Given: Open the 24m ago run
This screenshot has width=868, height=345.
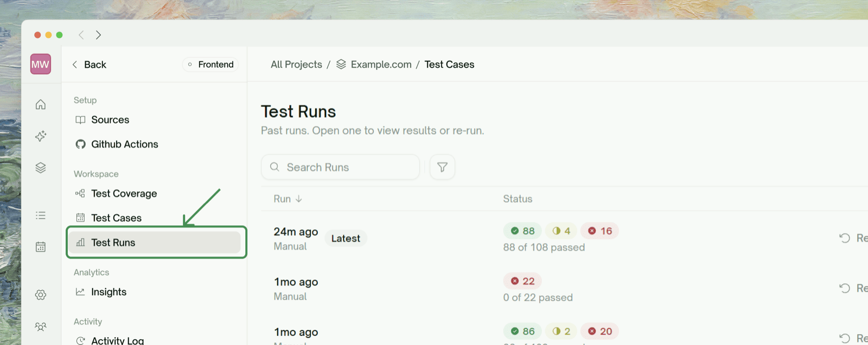Looking at the screenshot, I should (296, 232).
